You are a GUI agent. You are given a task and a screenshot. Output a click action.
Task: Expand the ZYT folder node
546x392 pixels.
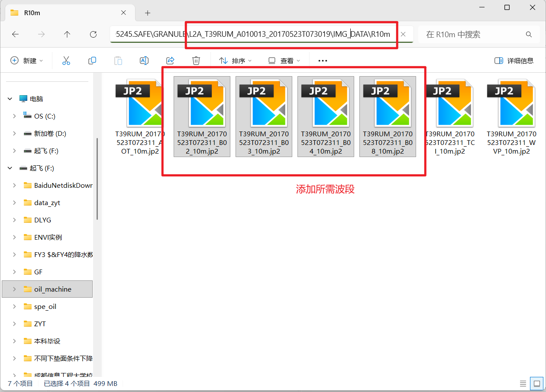[x=15, y=324]
